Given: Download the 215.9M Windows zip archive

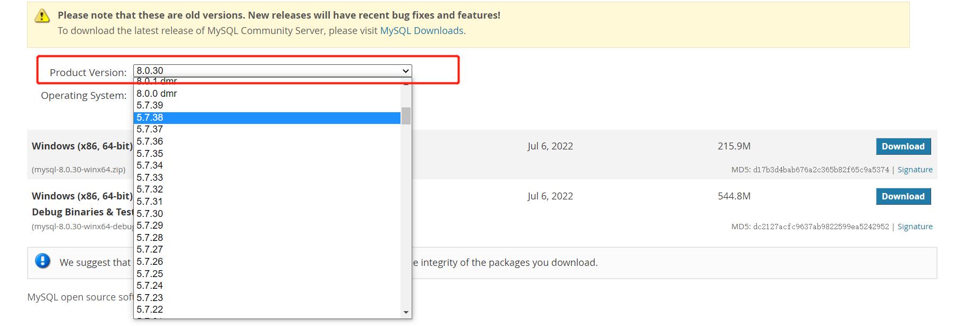Looking at the screenshot, I should [x=903, y=146].
